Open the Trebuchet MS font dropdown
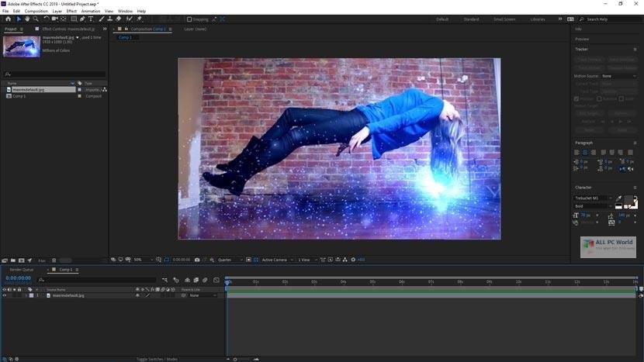The image size is (644, 362). pos(593,198)
